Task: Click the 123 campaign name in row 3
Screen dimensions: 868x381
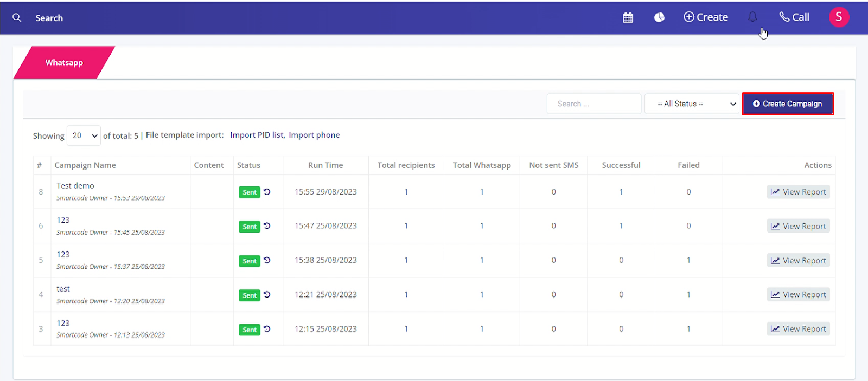Action: click(63, 323)
